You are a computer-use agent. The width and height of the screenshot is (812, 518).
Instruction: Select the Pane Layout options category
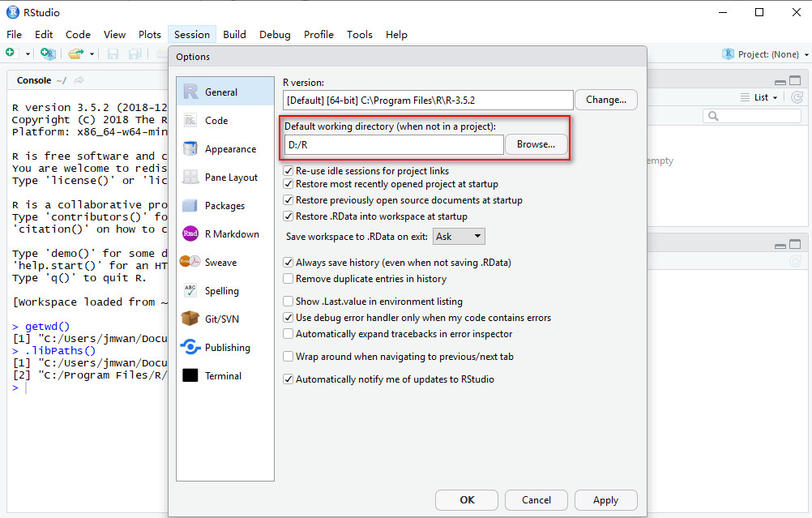pos(231,178)
